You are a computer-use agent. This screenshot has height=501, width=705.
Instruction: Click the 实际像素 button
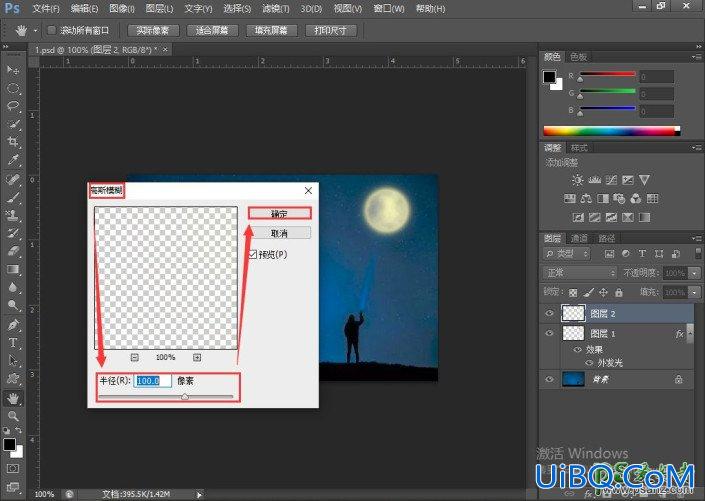coord(153,31)
